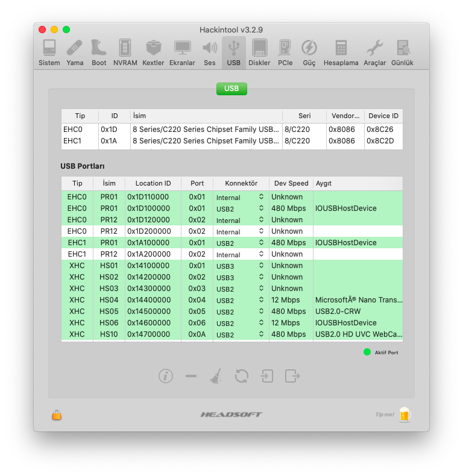Remove selected port with minus icon
The image size is (463, 476).
pos(191,376)
